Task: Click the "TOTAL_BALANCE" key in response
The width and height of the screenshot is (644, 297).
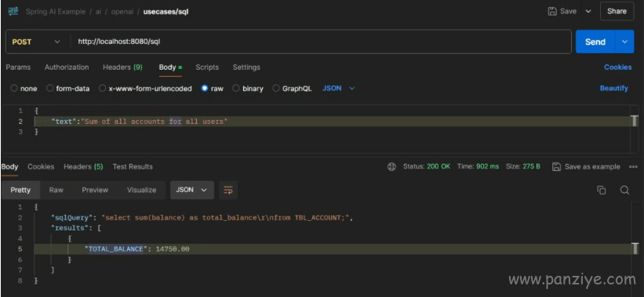Action: point(116,249)
